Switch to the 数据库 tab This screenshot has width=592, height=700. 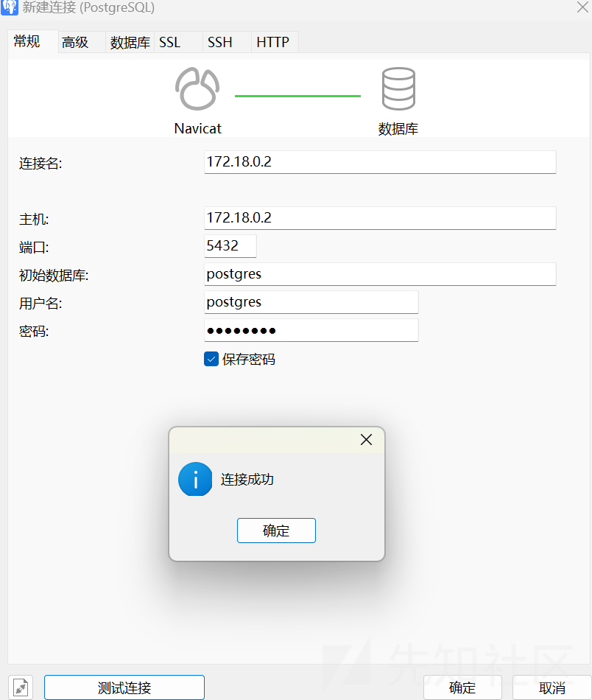[130, 42]
